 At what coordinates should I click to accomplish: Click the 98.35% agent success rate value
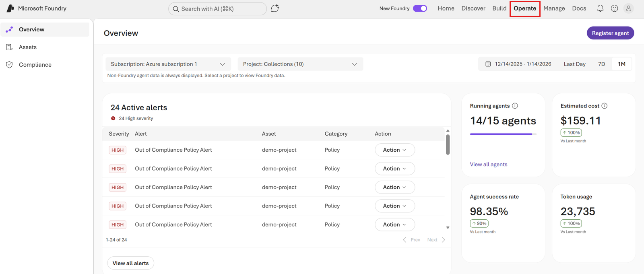tap(489, 211)
